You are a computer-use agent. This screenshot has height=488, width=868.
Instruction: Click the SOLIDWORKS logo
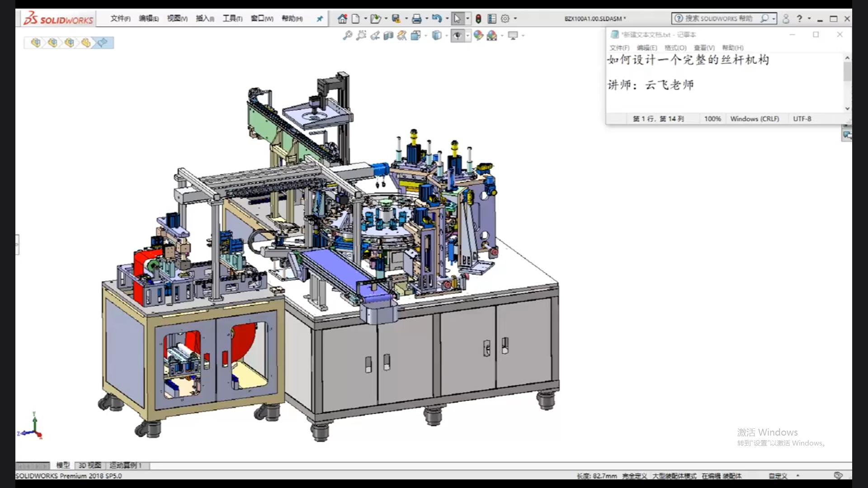[x=59, y=19]
